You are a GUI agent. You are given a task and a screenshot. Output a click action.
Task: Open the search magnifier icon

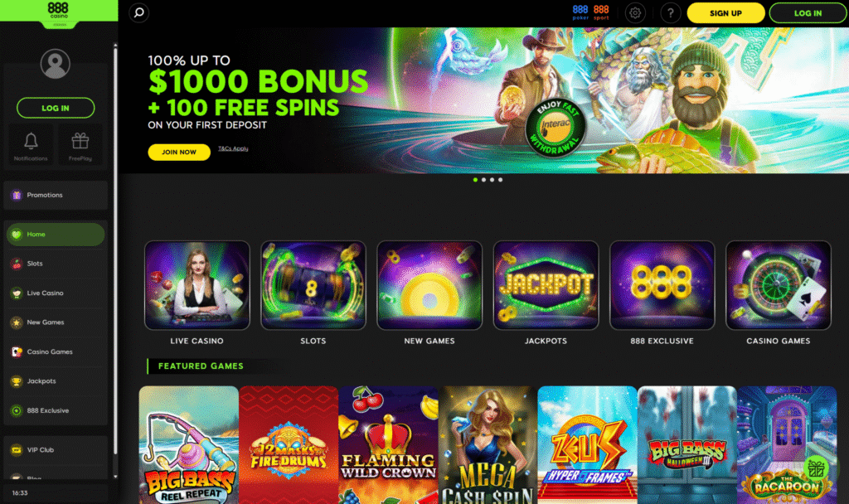pyautogui.click(x=139, y=12)
